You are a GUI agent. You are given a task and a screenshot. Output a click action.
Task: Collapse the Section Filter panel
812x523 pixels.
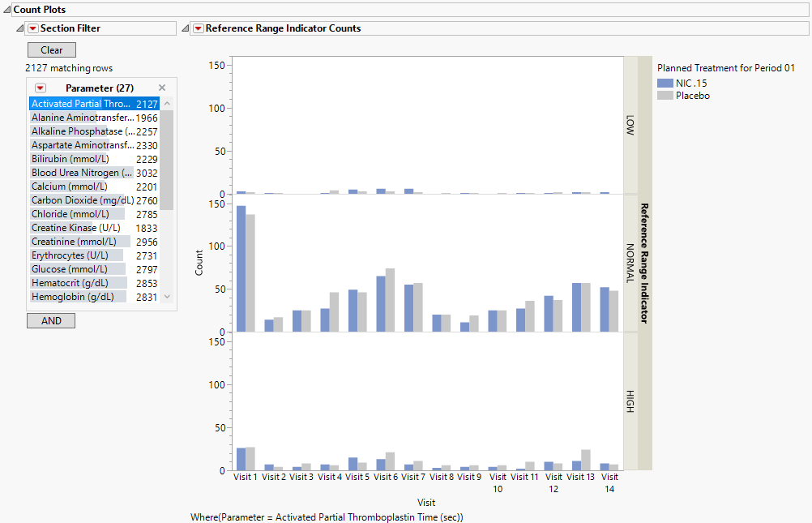20,28
